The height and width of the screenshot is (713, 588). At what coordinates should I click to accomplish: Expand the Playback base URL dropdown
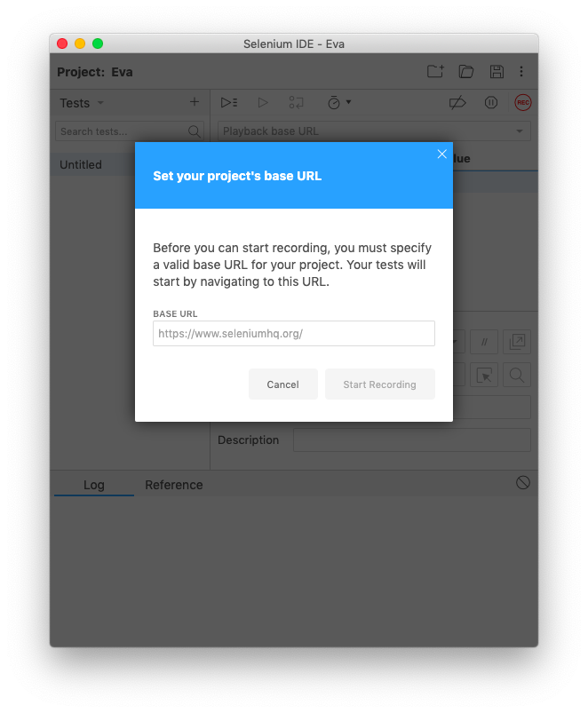pos(520,131)
